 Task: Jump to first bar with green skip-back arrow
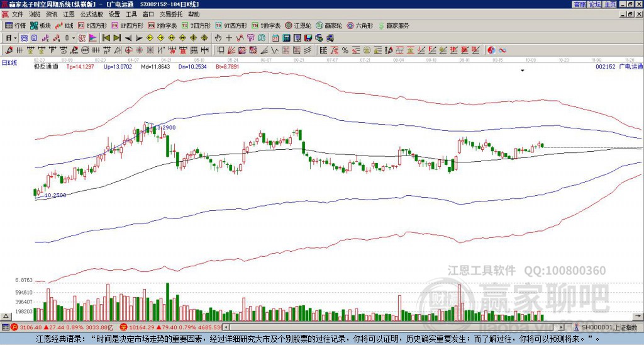[106, 38]
